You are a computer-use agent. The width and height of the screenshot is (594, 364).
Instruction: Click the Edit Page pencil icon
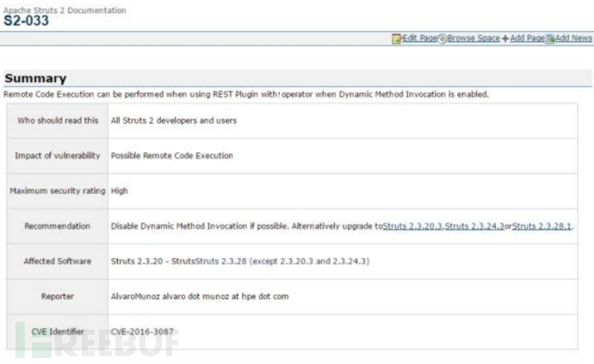397,39
